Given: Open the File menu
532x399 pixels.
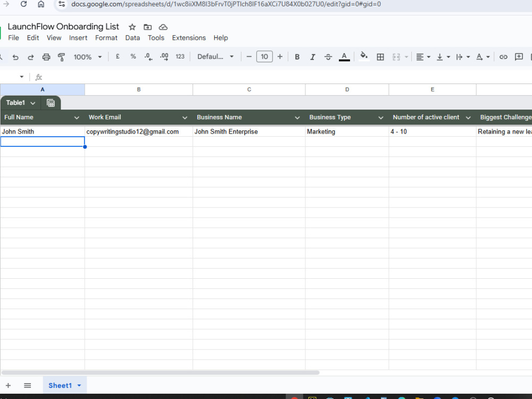Looking at the screenshot, I should (14, 38).
